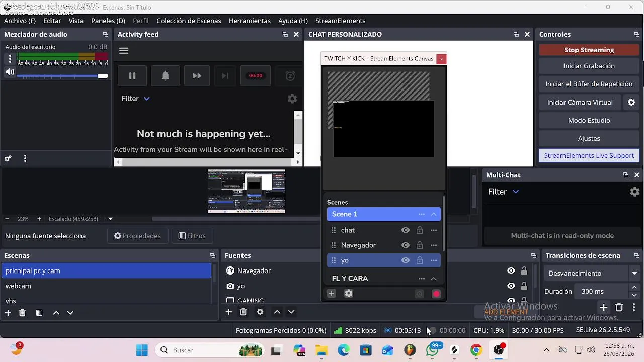The height and width of the screenshot is (362, 644).
Task: Toggle visibility of Navegador layer in Canvas
Action: pos(406,245)
